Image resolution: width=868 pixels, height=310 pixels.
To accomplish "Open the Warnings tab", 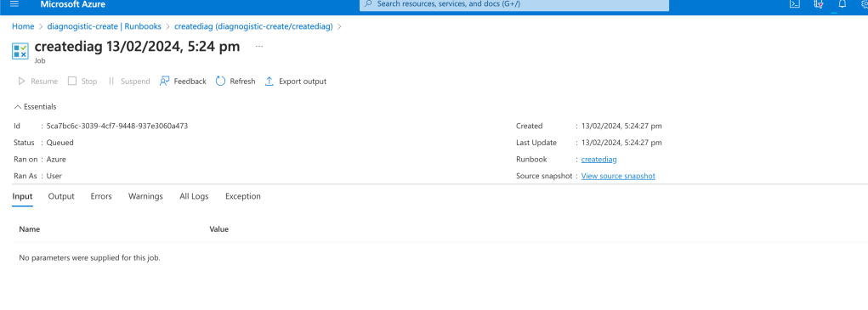I will point(145,196).
